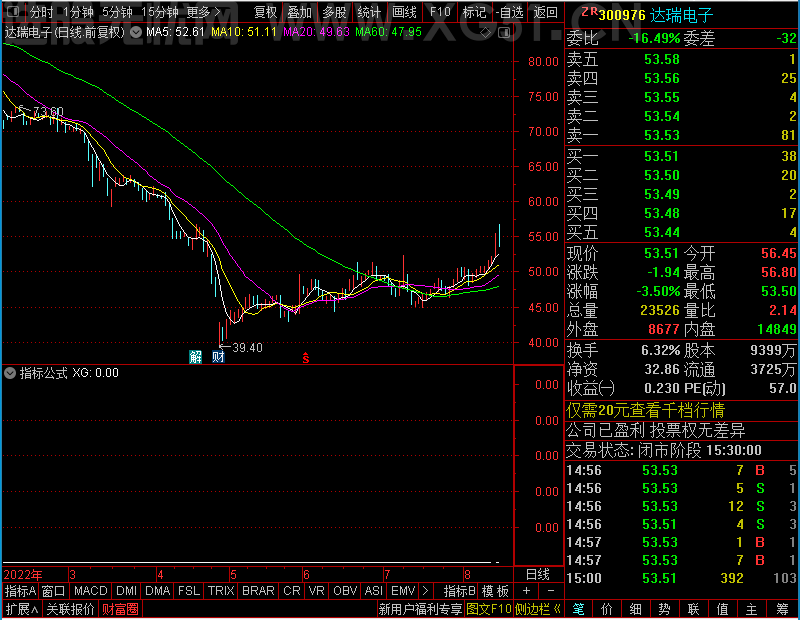Switch indicator to BRAR
This screenshot has height=620, width=800.
[x=258, y=591]
